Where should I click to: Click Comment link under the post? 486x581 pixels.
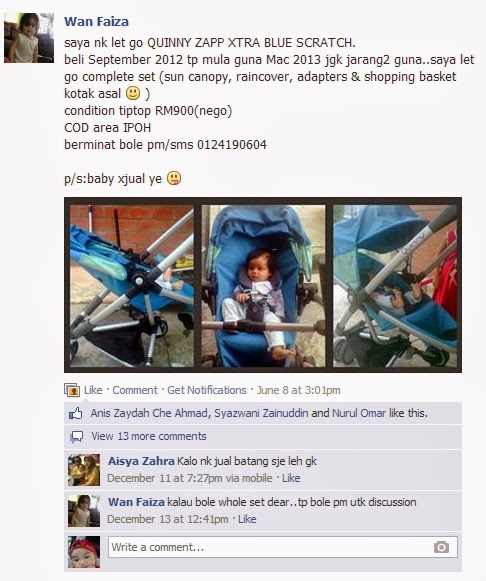[x=135, y=390]
